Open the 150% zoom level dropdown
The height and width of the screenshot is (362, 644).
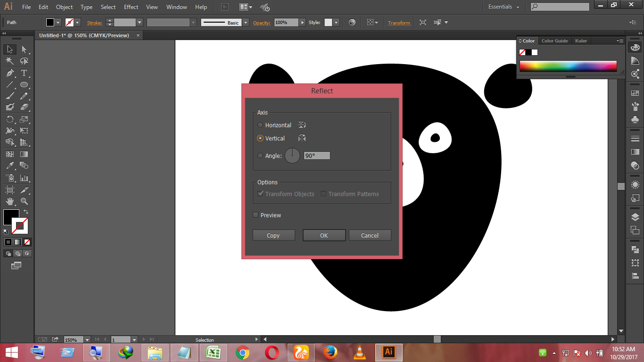click(x=87, y=339)
